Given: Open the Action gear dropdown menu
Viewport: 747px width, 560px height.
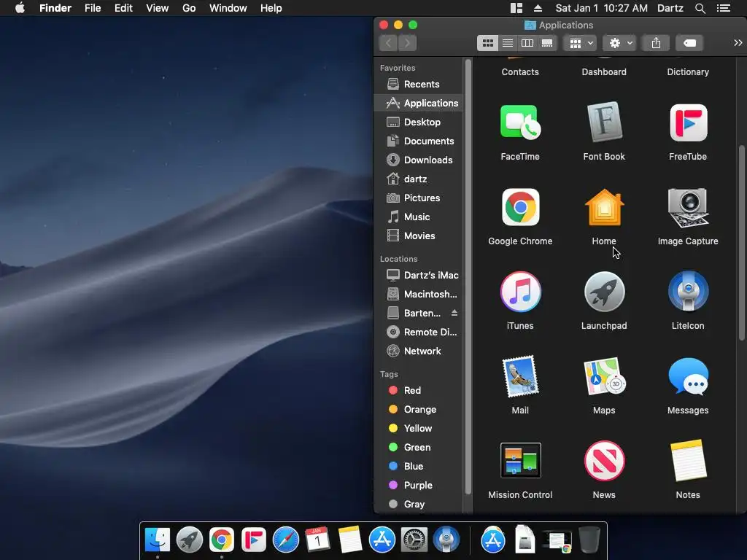Looking at the screenshot, I should click(x=619, y=43).
